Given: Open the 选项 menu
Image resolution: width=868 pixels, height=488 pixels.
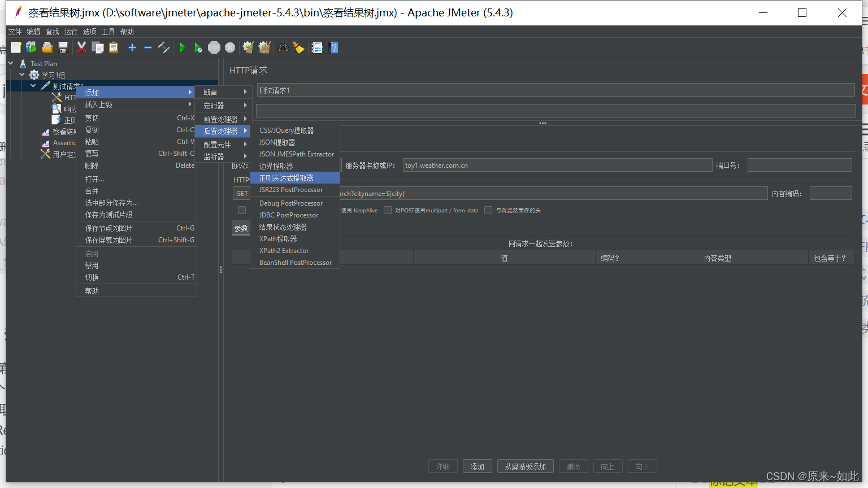Looking at the screenshot, I should pyautogui.click(x=89, y=32).
